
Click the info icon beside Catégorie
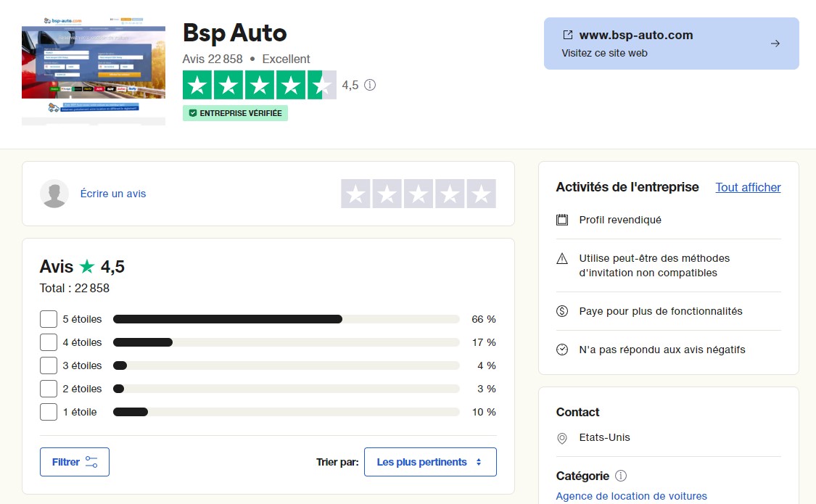point(621,476)
